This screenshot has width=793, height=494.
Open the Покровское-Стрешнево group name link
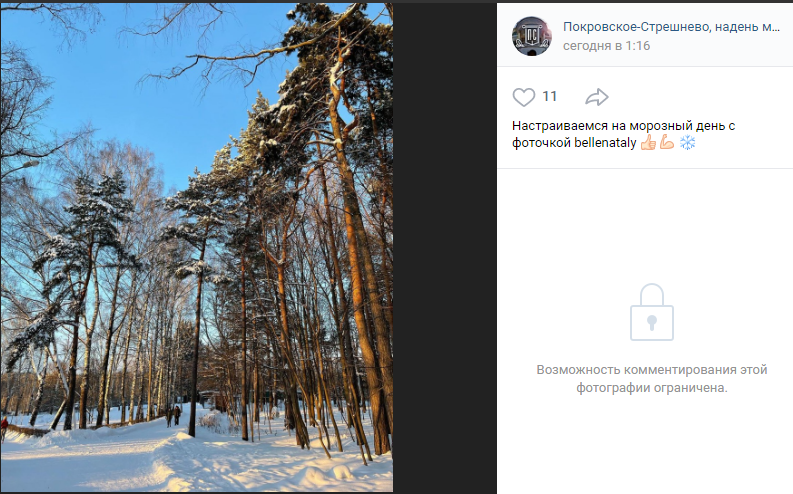[x=671, y=27]
